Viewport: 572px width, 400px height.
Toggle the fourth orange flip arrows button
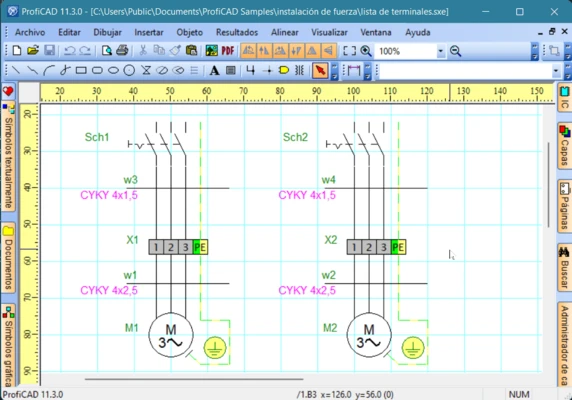[x=296, y=51]
